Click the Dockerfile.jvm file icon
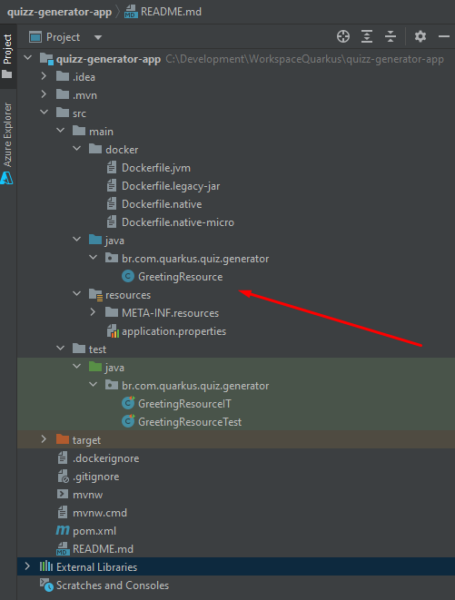Image resolution: width=455 pixels, height=600 pixels. tap(111, 168)
